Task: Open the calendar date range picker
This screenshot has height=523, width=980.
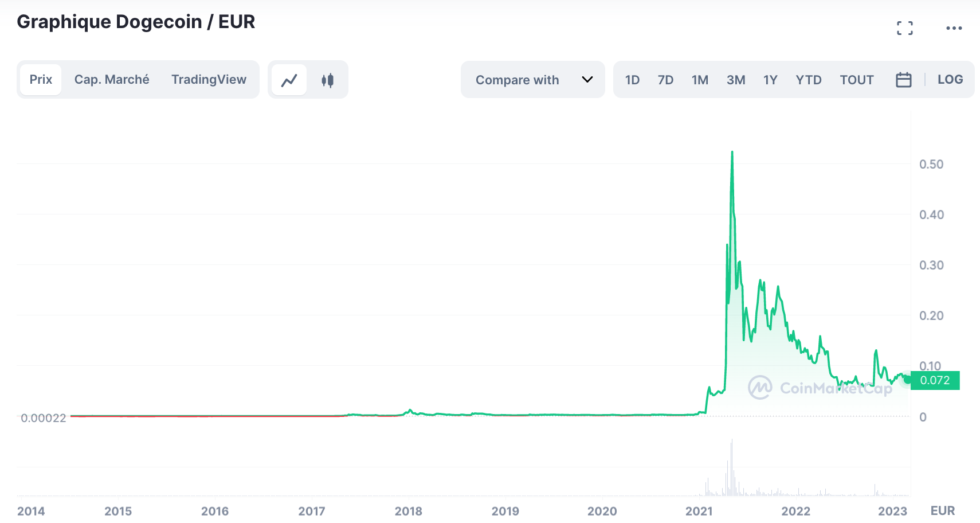Action: [904, 80]
